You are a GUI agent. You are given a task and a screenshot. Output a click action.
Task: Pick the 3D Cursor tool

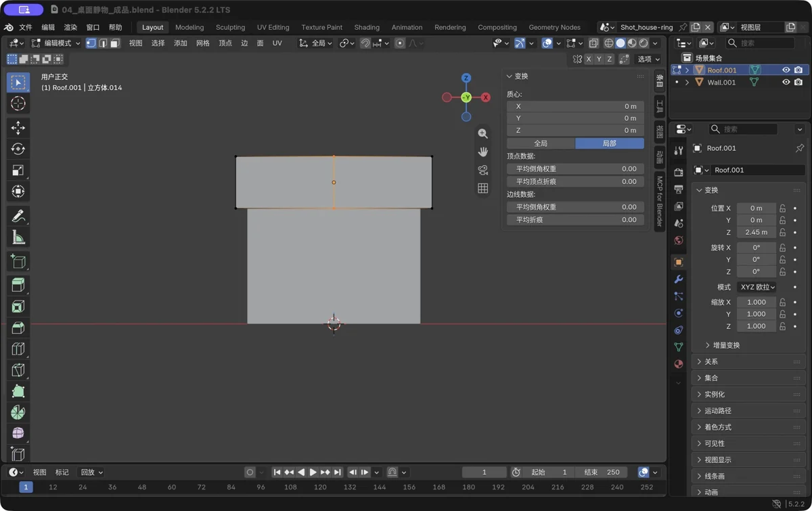point(18,104)
